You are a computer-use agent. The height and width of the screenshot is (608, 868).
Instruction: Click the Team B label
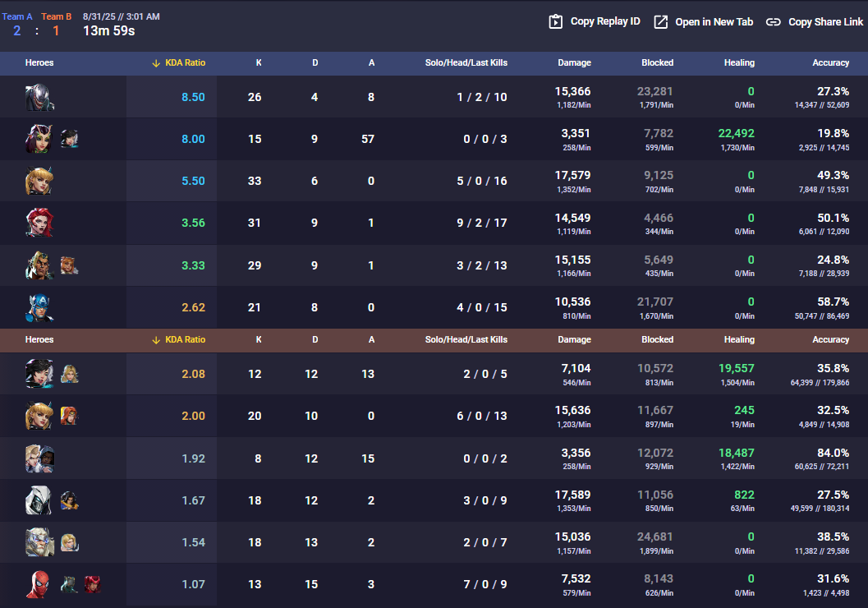[57, 16]
